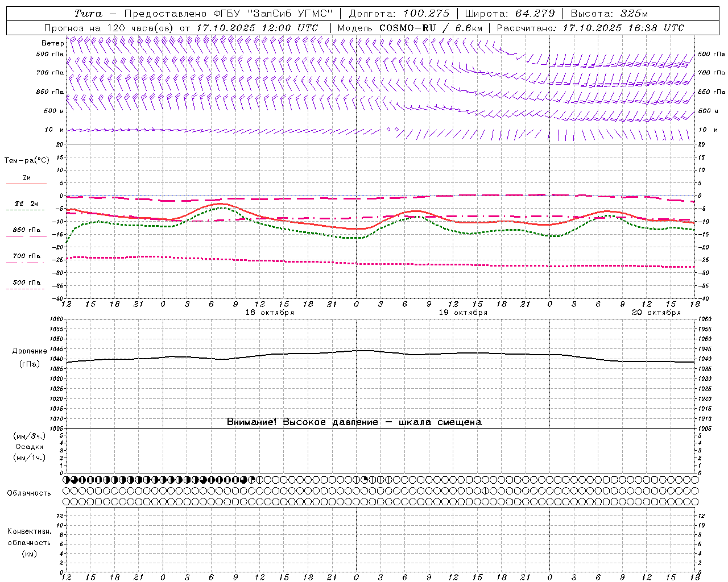The width and height of the screenshot is (728, 582).
Task: Click the '(мм/3ч.)' precipitation unit label
Action: pos(30,436)
